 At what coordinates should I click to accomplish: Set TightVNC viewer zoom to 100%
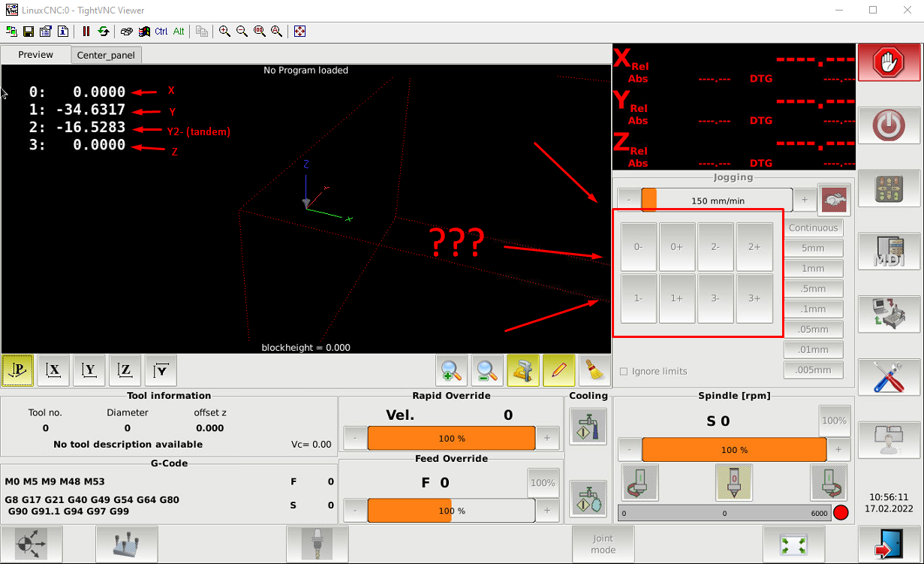pyautogui.click(x=259, y=32)
